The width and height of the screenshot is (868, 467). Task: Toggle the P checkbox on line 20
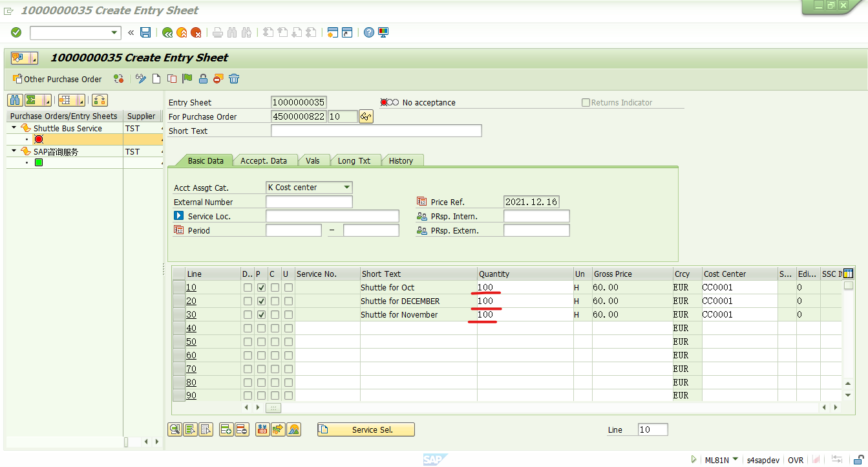[x=261, y=301]
